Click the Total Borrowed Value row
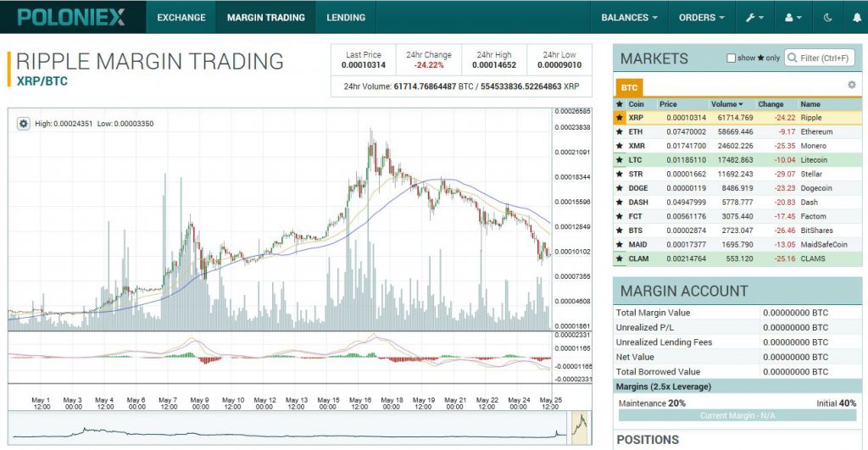This screenshot has width=868, height=450. [x=737, y=372]
